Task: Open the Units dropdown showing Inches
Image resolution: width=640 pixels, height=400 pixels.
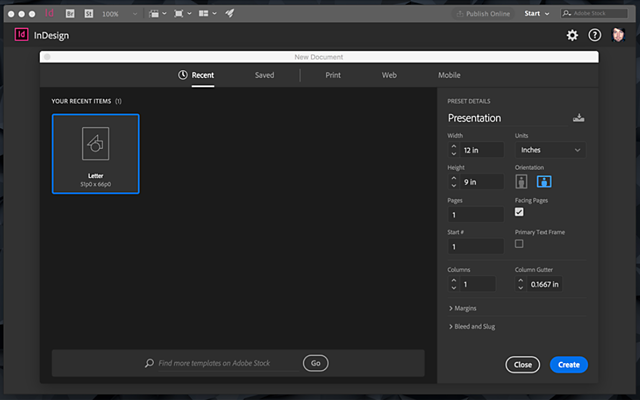Action: [550, 150]
